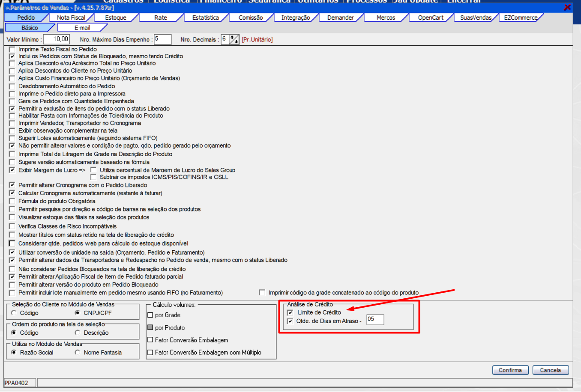Click the Valor Mínimo input field
581x392 pixels.
57,39
